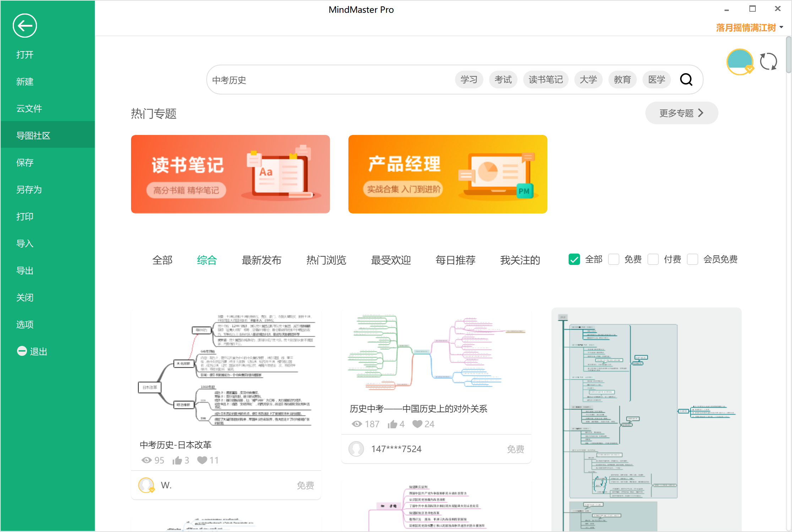The height and width of the screenshot is (532, 792).
Task: Switch to 最新发布 tab
Action: coord(261,260)
